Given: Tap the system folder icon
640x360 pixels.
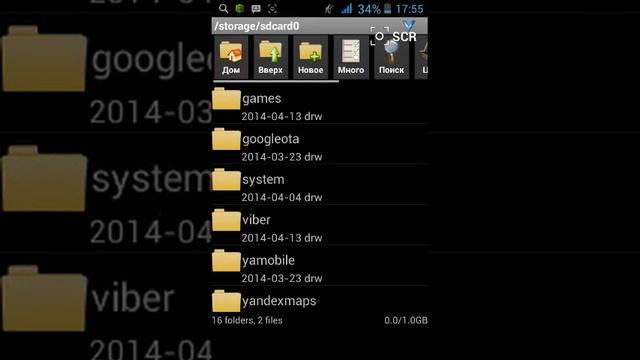Looking at the screenshot, I should 226,179.
